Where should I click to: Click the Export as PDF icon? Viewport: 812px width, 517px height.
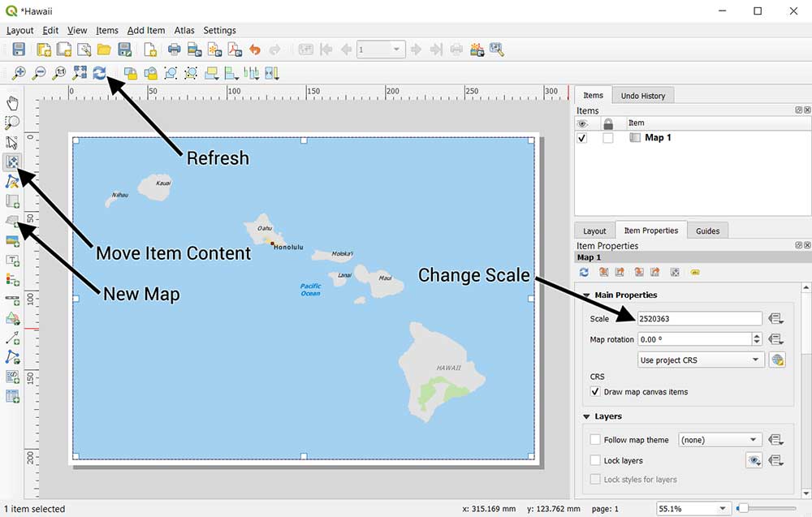pyautogui.click(x=235, y=50)
